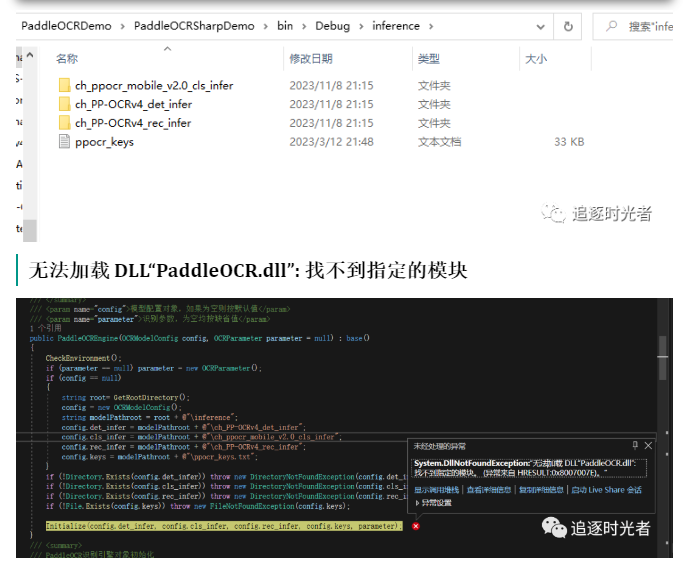
Task: Sort files by 大小 column header
Action: click(x=536, y=59)
